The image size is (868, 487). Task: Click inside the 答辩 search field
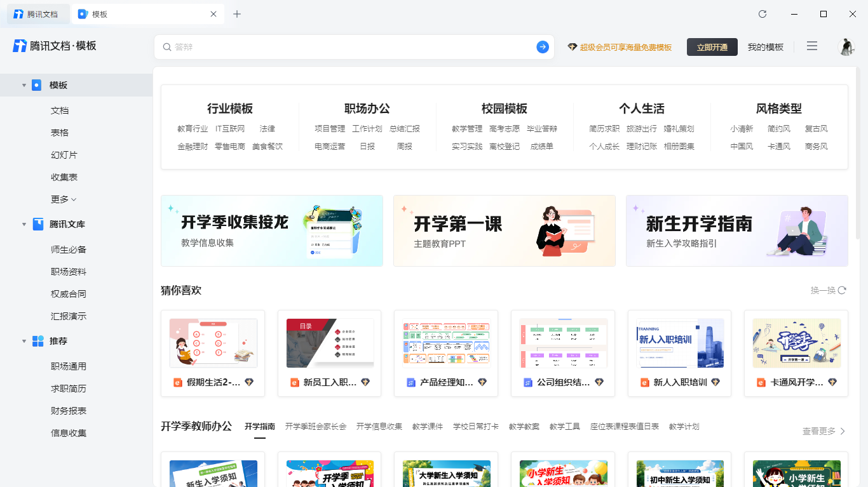pos(286,46)
